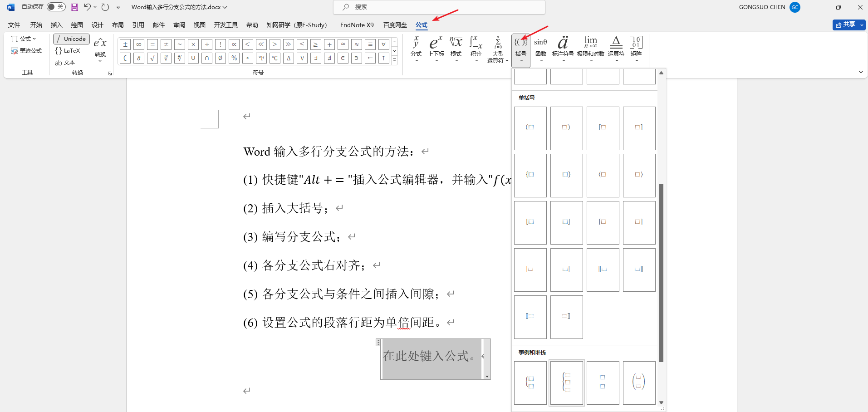This screenshot has height=412, width=868.
Task: Toggle the AutoSave switch
Action: (56, 7)
